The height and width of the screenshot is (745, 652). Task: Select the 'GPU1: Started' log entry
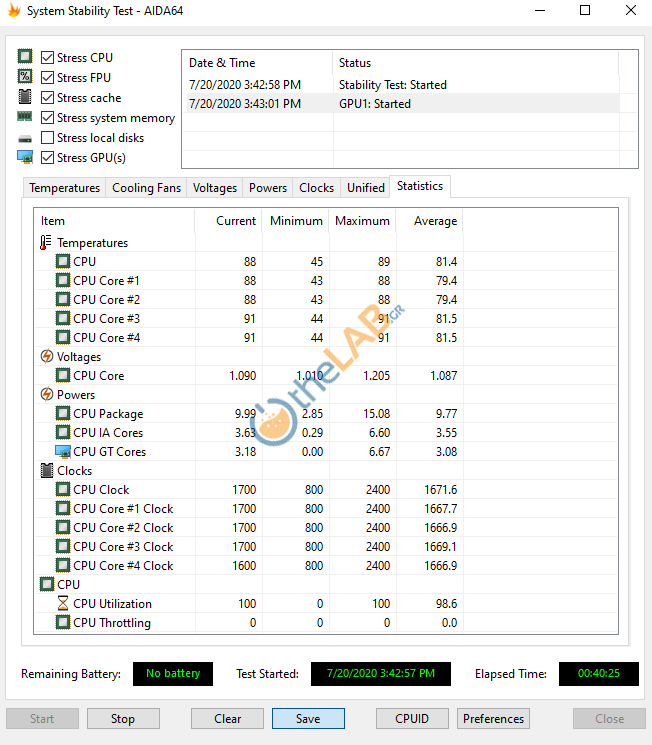coord(401,104)
